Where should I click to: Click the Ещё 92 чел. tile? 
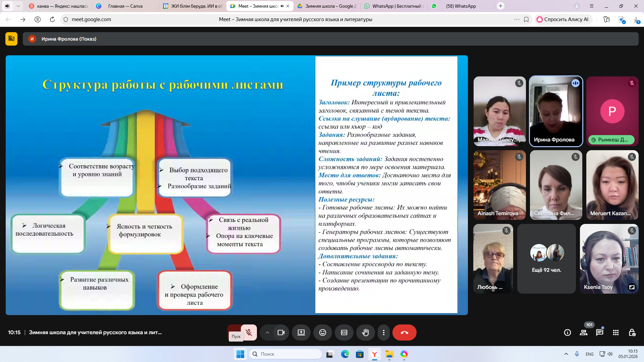click(x=546, y=259)
